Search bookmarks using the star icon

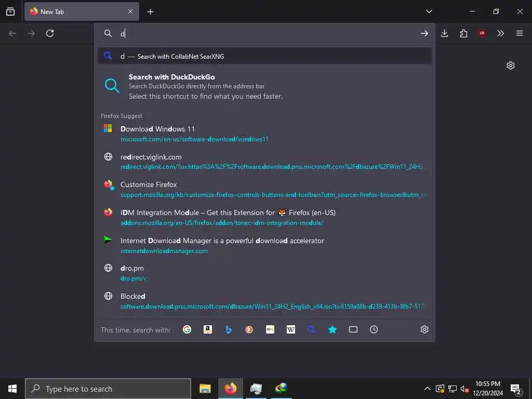click(x=332, y=329)
